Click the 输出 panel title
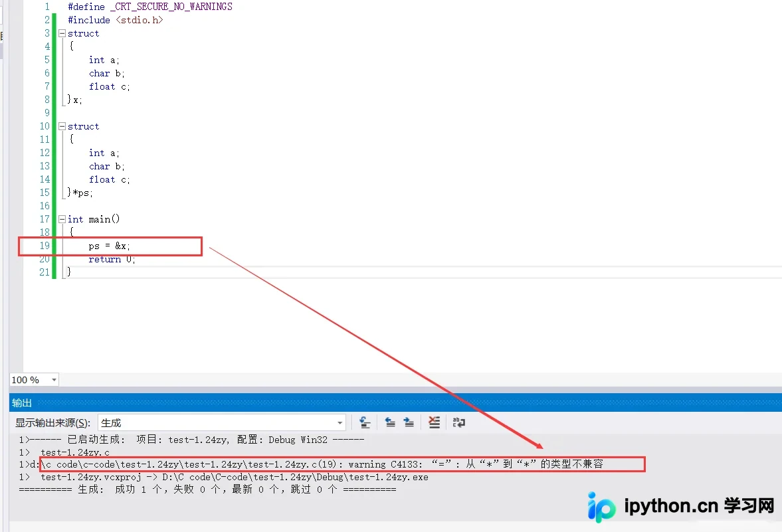The width and height of the screenshot is (782, 532). 22,403
